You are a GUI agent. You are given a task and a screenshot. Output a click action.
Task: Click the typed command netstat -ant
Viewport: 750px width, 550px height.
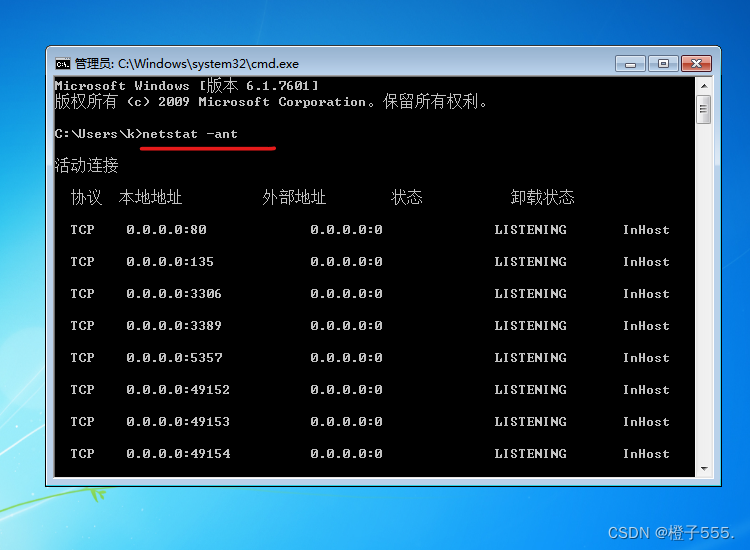190,134
